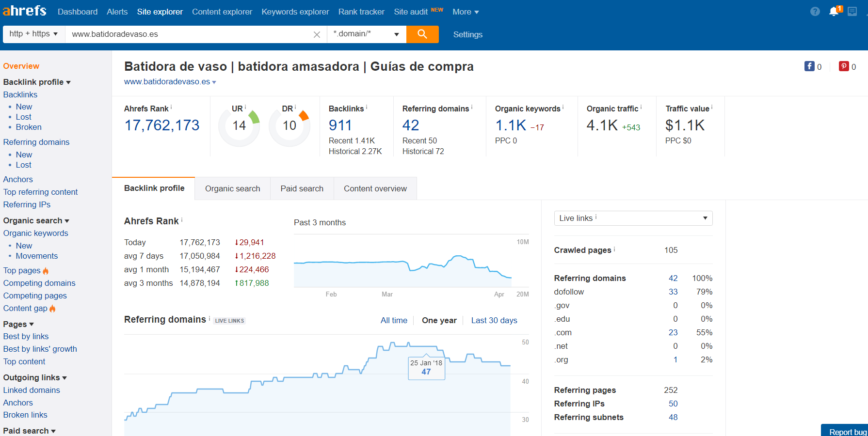Screen dimensions: 868x436
Task: Show One year referring domains chart
Action: coord(439,320)
